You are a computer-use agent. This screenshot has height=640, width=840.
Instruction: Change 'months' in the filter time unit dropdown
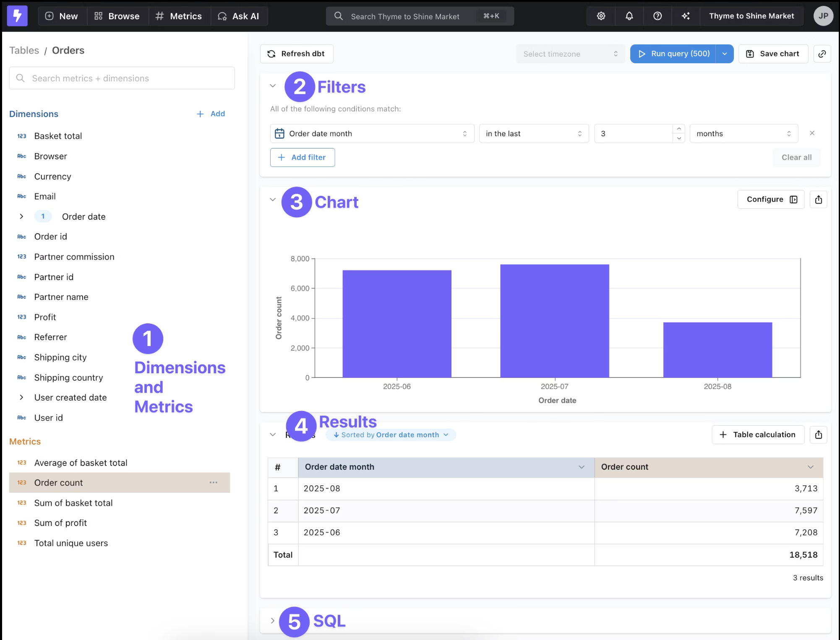pyautogui.click(x=743, y=133)
